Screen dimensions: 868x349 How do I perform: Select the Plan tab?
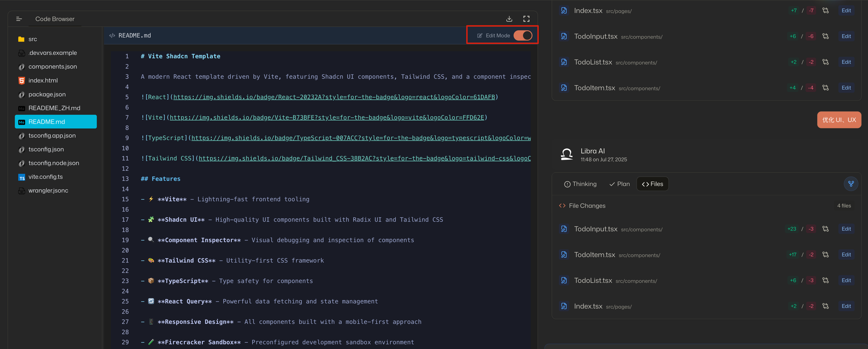point(619,184)
